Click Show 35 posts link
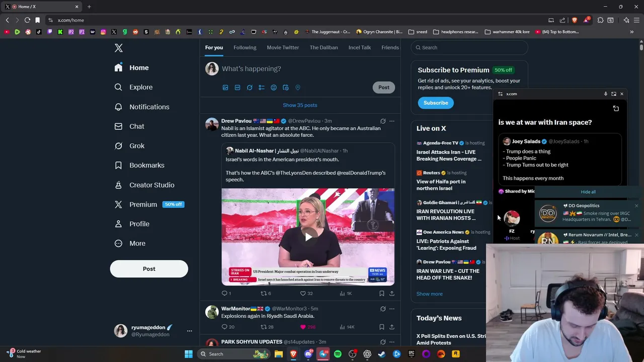The image size is (644, 362). 300,105
